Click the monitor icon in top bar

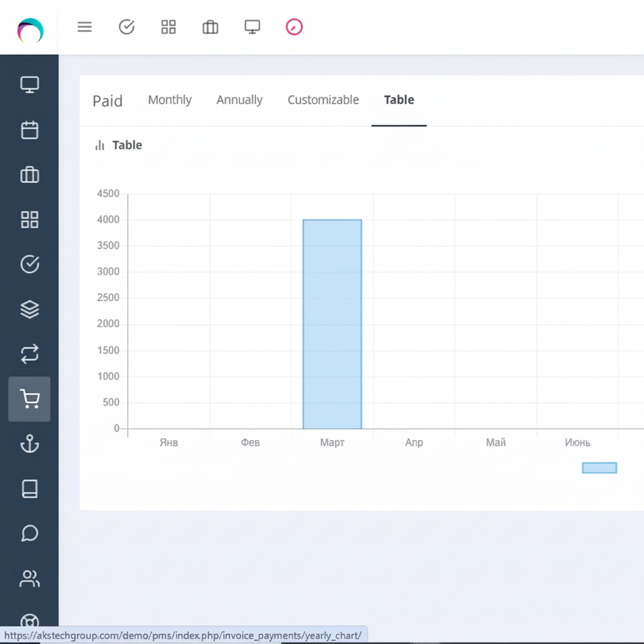(x=252, y=27)
